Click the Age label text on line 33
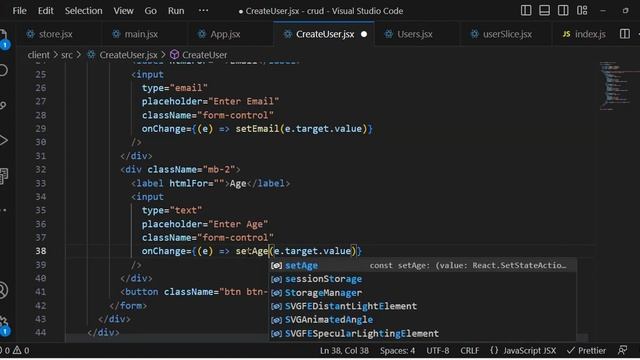Image resolution: width=640 pixels, height=360 pixels. point(238,183)
